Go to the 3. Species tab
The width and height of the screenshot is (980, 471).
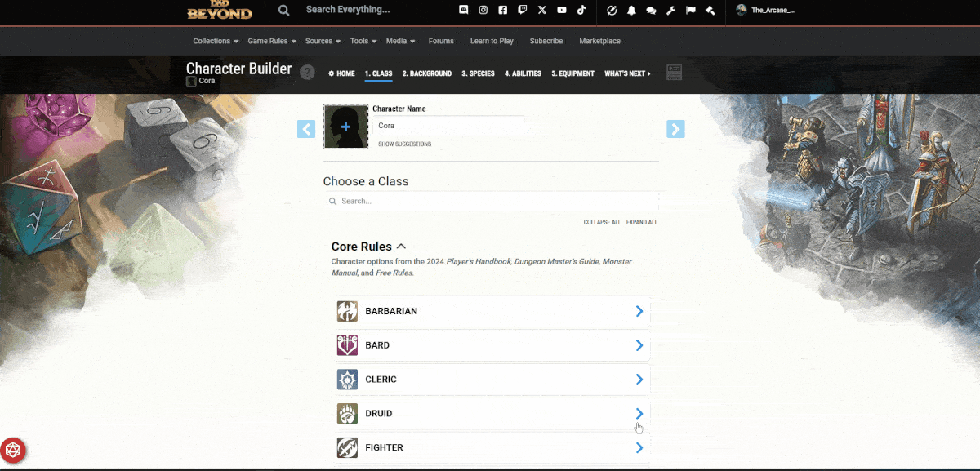click(x=478, y=73)
